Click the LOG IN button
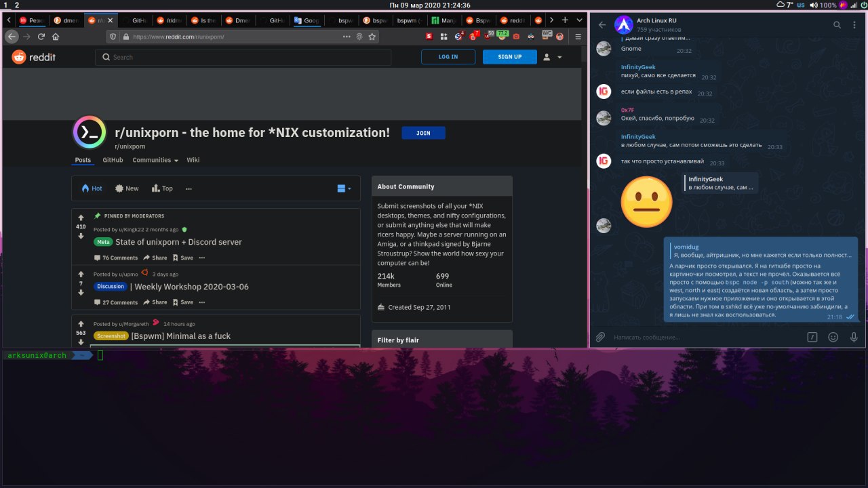The width and height of the screenshot is (868, 488). (448, 57)
